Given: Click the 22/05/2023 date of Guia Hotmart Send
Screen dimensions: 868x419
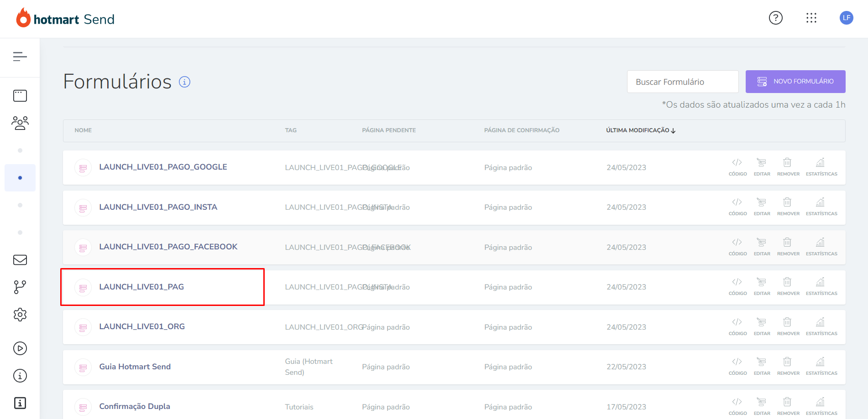Looking at the screenshot, I should point(626,367).
